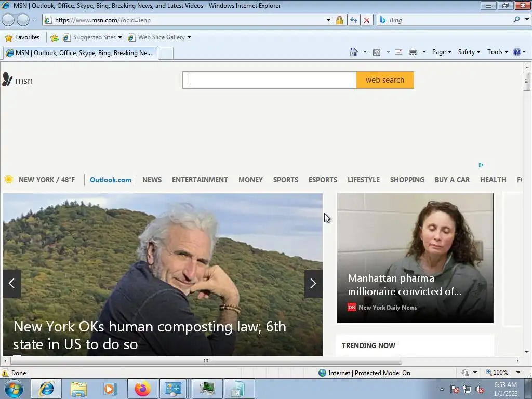Viewport: 532px width, 399px height.
Task: Open the recent pages dropdown arrow
Action: coord(34,20)
